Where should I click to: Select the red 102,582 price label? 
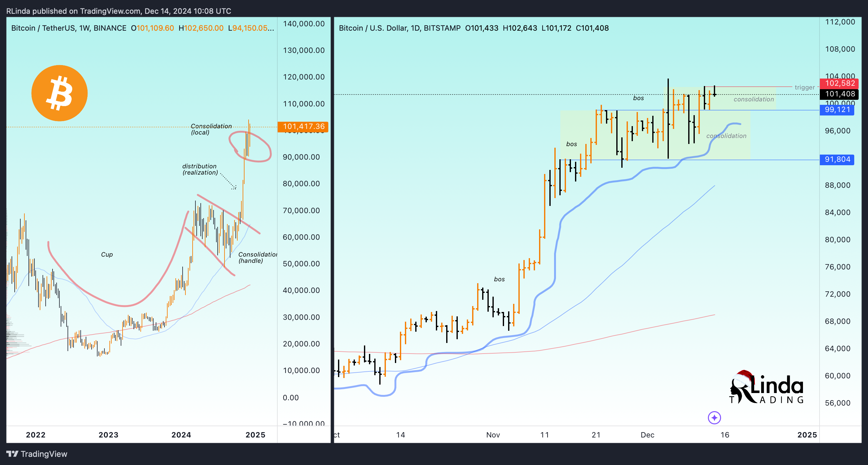tap(839, 83)
